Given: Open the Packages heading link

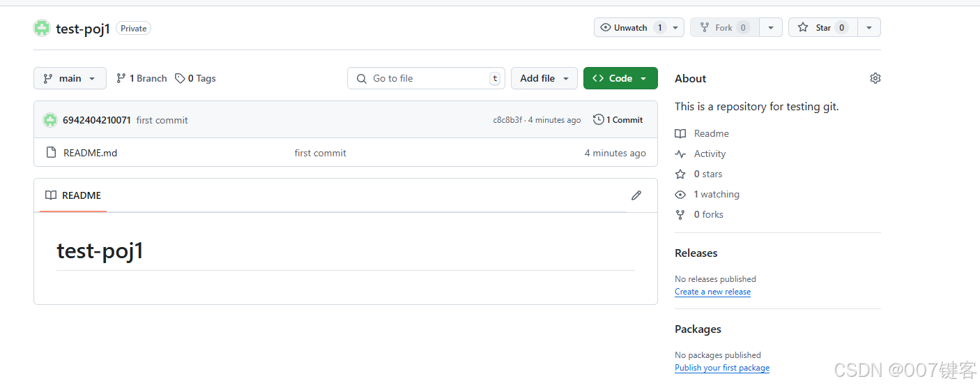Looking at the screenshot, I should 698,329.
